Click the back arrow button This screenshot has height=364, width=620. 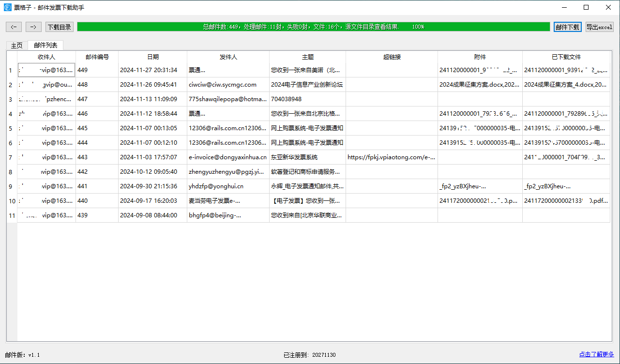coord(14,27)
